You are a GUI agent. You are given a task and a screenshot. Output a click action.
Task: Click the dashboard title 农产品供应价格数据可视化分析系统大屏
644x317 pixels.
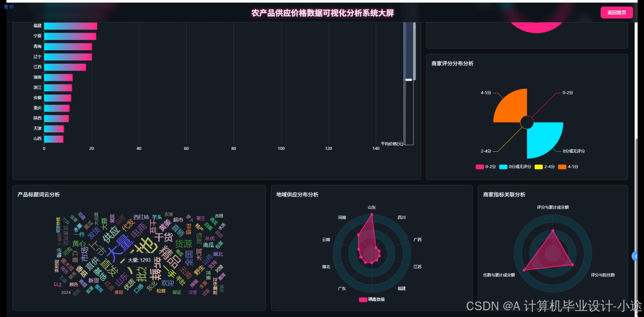pos(323,13)
